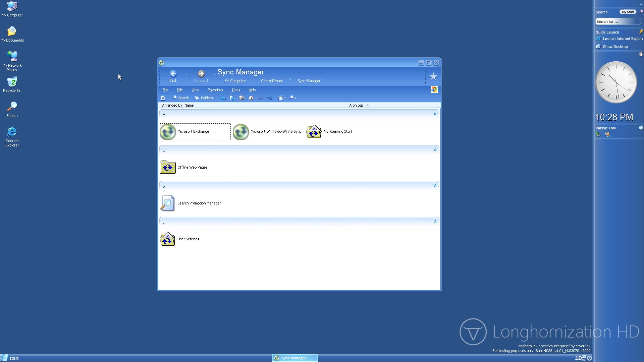Collapse the O group
The height and width of the screenshot is (362, 644).
[x=435, y=150]
